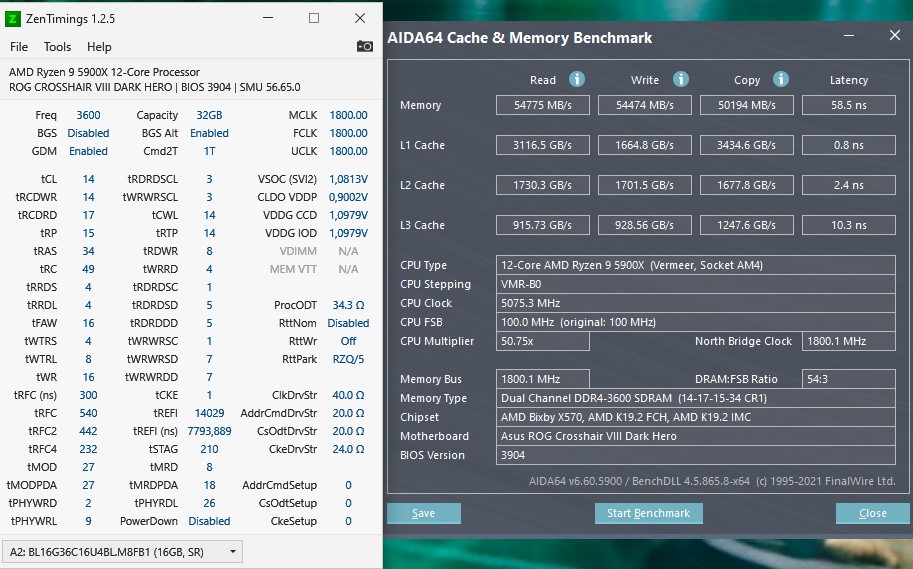Click L3 Cache Read value 915.73 GB/s
The width and height of the screenshot is (913, 569).
(543, 225)
